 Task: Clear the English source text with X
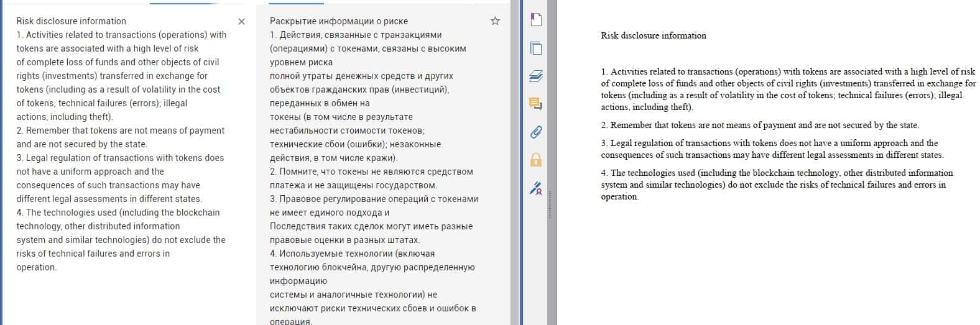tap(241, 22)
